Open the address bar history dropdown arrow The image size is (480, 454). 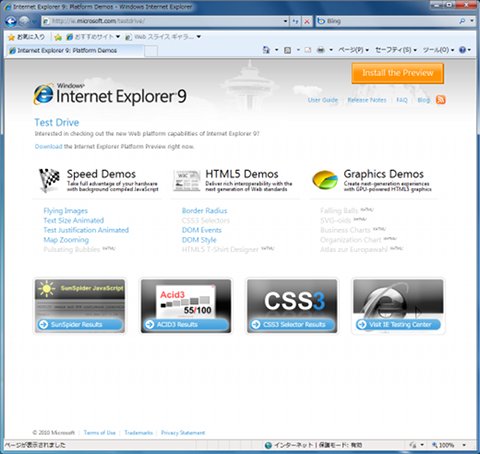[x=285, y=21]
